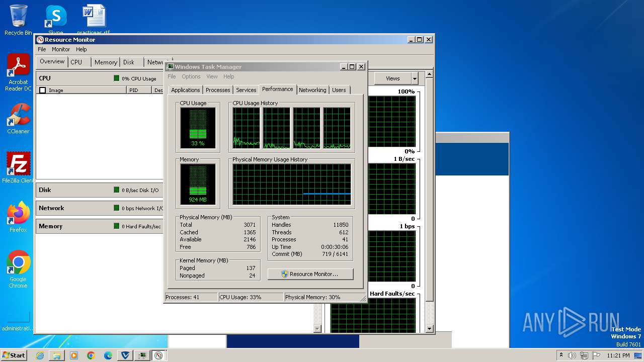Open Options menu in Task Manager
The height and width of the screenshot is (362, 644).
(x=191, y=76)
